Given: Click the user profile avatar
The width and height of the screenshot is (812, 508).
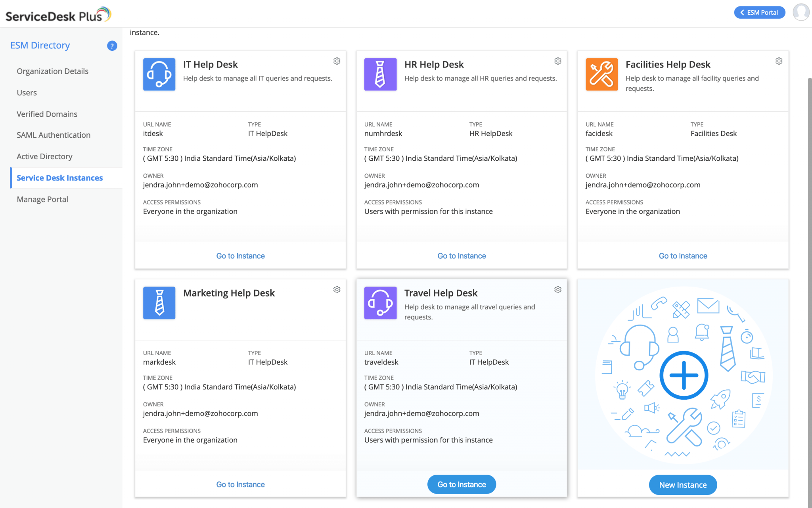Looking at the screenshot, I should [801, 12].
